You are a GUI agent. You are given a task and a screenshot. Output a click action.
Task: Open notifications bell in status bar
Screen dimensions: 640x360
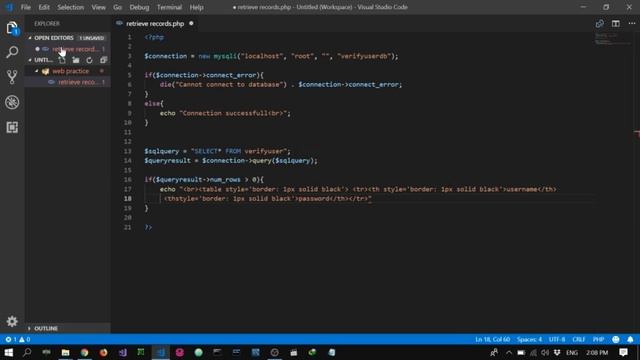click(x=630, y=339)
